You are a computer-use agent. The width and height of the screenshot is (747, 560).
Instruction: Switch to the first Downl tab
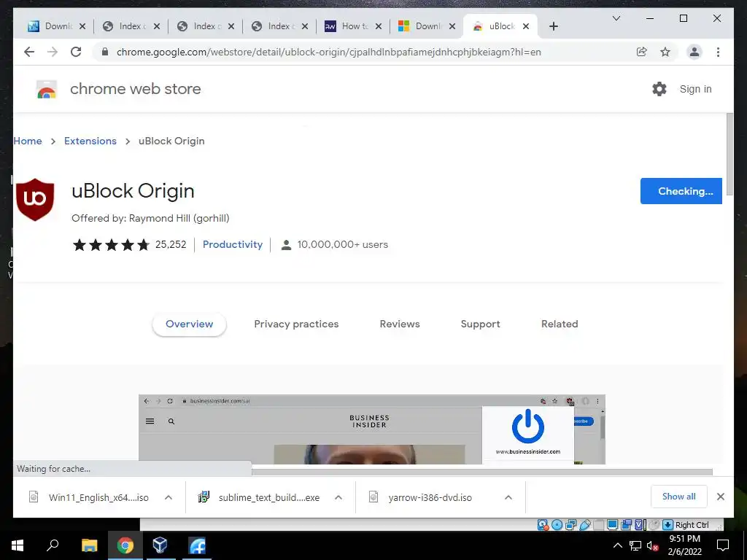tap(50, 26)
